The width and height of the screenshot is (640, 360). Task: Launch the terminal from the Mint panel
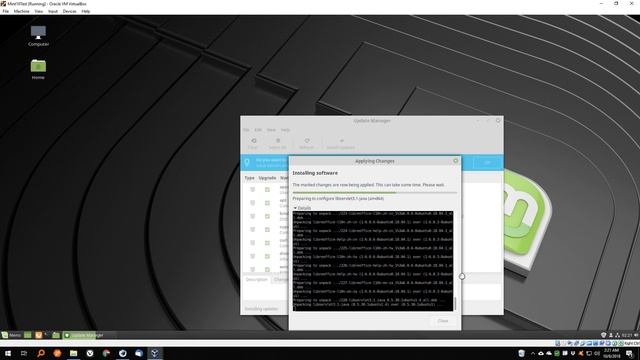pos(47,335)
